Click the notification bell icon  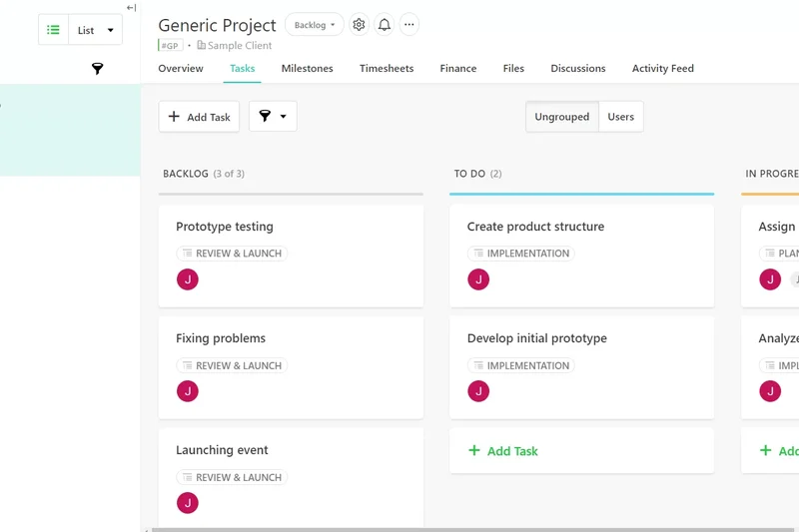[384, 25]
